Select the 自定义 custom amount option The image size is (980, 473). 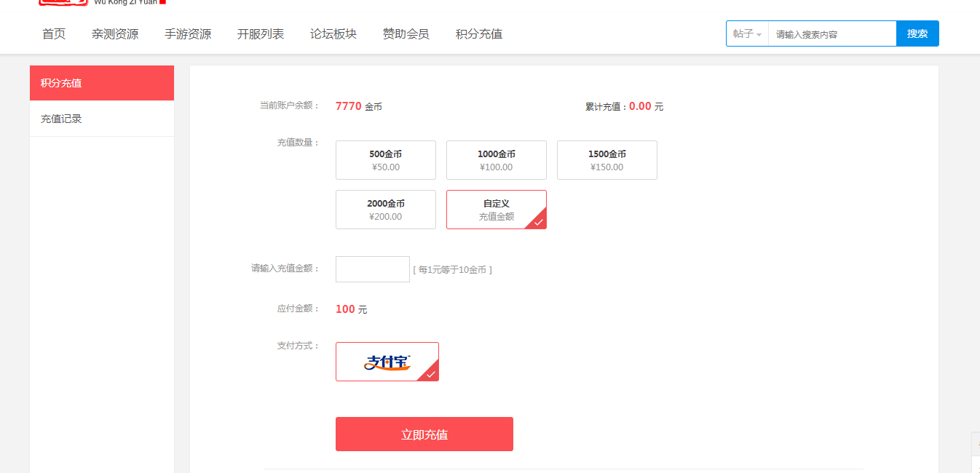pos(496,210)
